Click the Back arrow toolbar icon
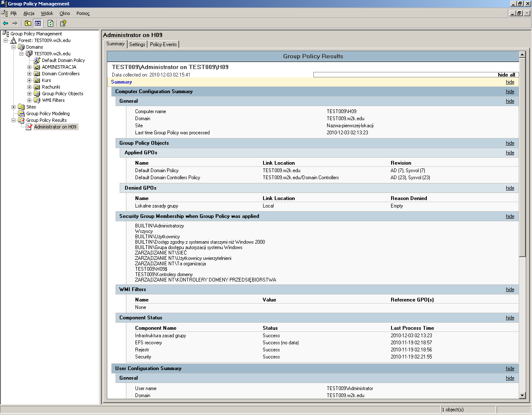 click(x=5, y=23)
